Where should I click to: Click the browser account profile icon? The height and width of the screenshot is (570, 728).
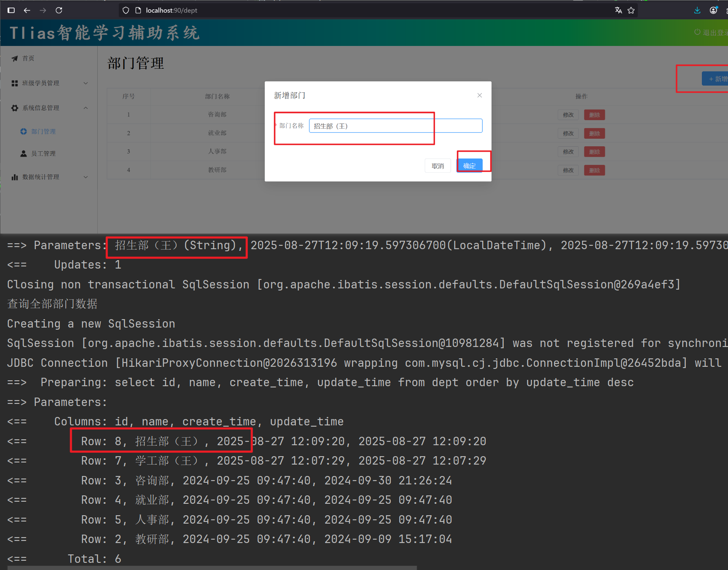[x=713, y=11]
